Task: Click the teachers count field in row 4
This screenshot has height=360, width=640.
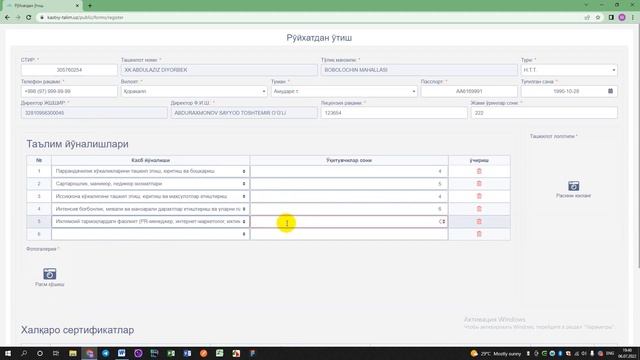Action: coord(349,209)
